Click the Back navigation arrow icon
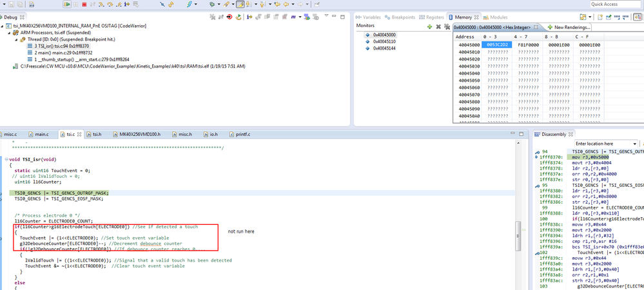The image size is (644, 290). point(286,4)
